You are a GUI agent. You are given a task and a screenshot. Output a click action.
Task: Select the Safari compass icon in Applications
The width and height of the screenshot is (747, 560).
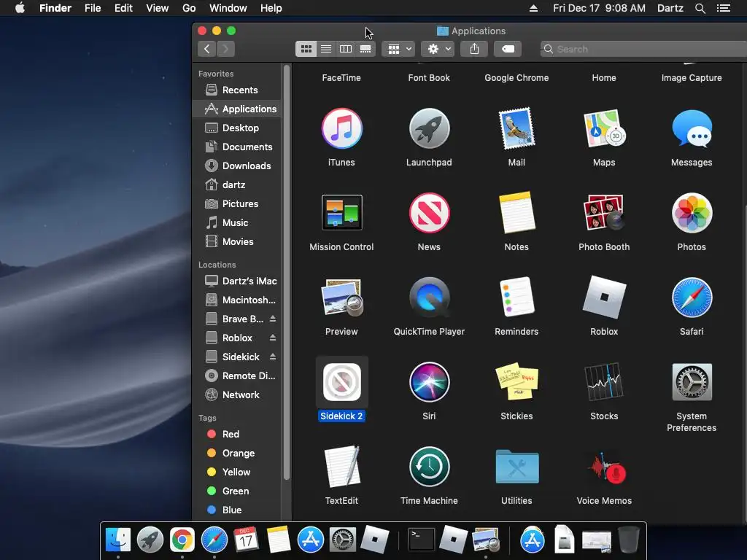point(692,297)
